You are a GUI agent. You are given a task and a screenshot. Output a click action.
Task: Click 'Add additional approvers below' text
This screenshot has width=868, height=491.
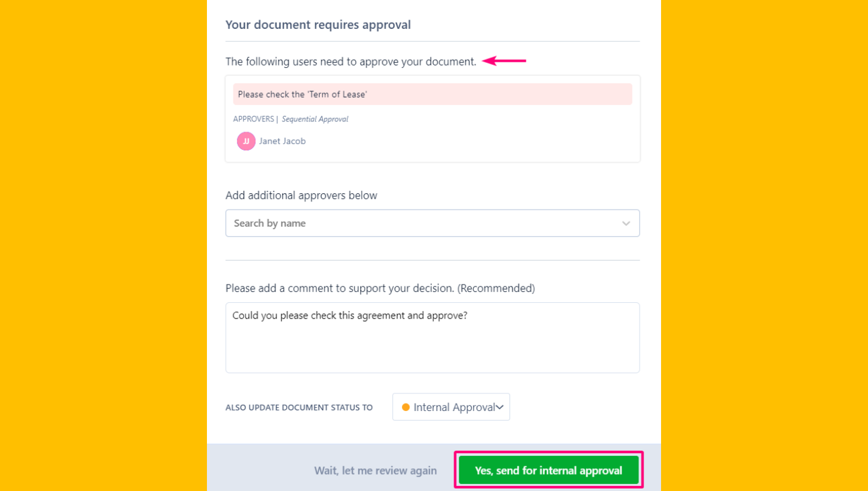tap(301, 195)
